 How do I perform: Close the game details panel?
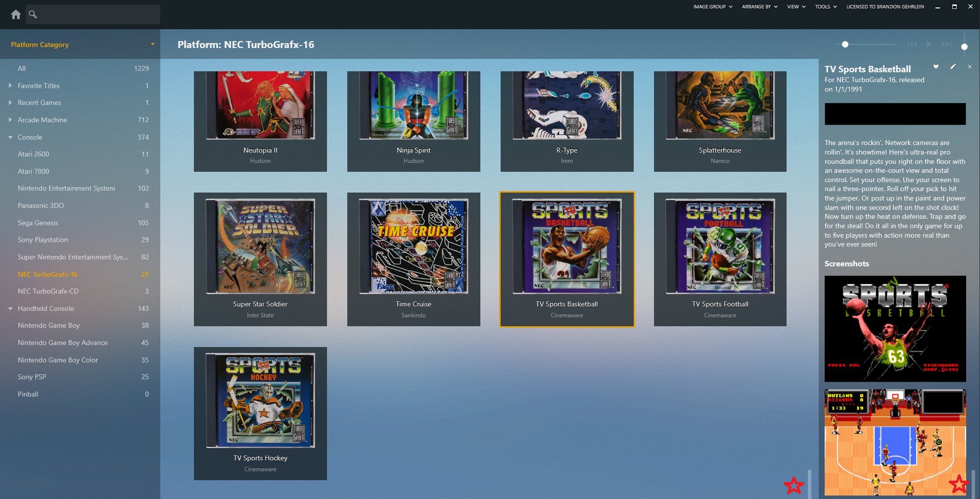970,67
